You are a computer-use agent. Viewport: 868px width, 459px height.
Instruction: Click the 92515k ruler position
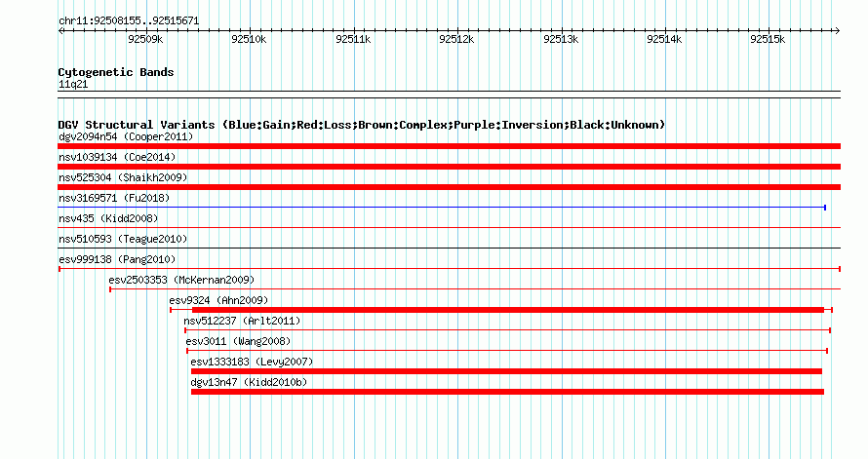coord(768,39)
